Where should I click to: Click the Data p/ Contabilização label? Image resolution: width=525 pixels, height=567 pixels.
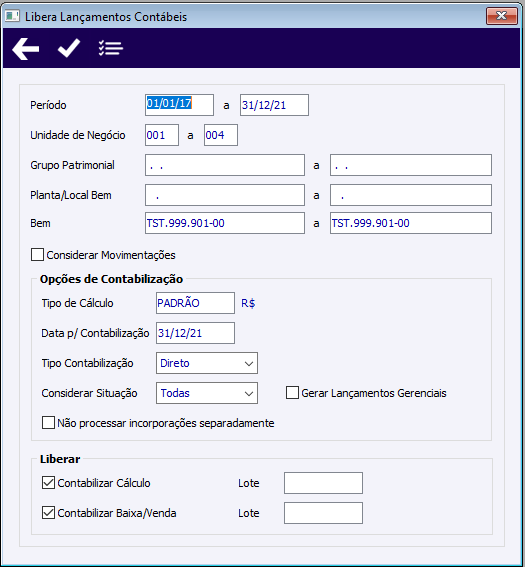tap(95, 333)
